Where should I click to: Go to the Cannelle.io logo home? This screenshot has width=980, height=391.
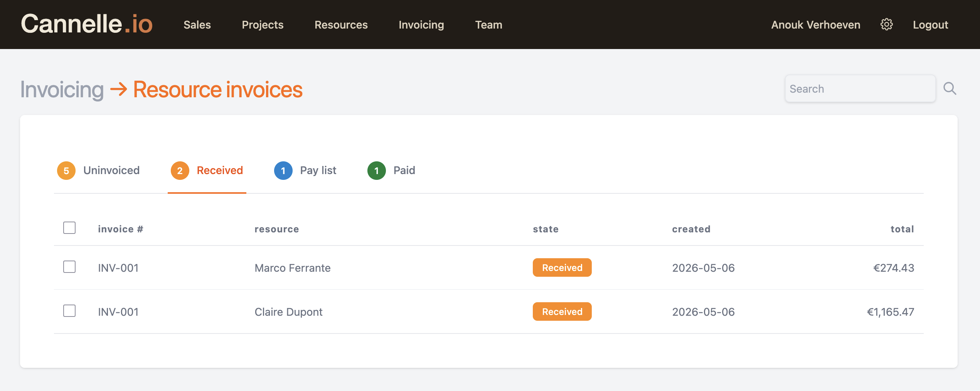pos(87,24)
